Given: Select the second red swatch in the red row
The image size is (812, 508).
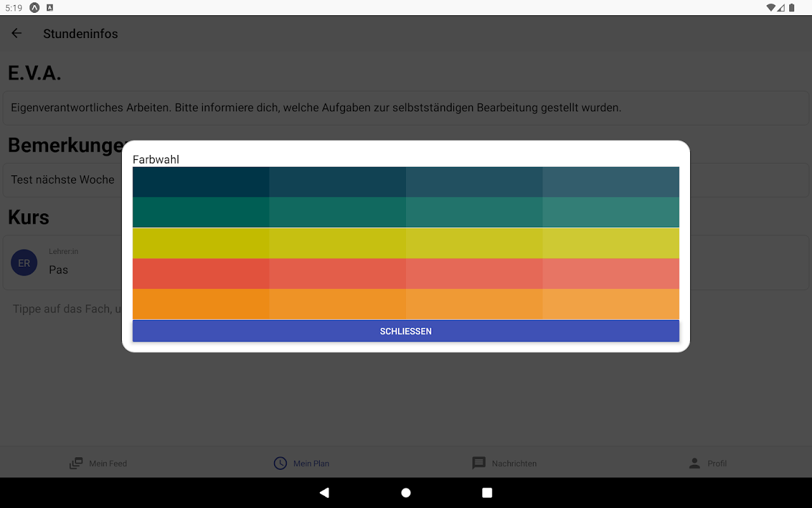Looking at the screenshot, I should pos(337,274).
